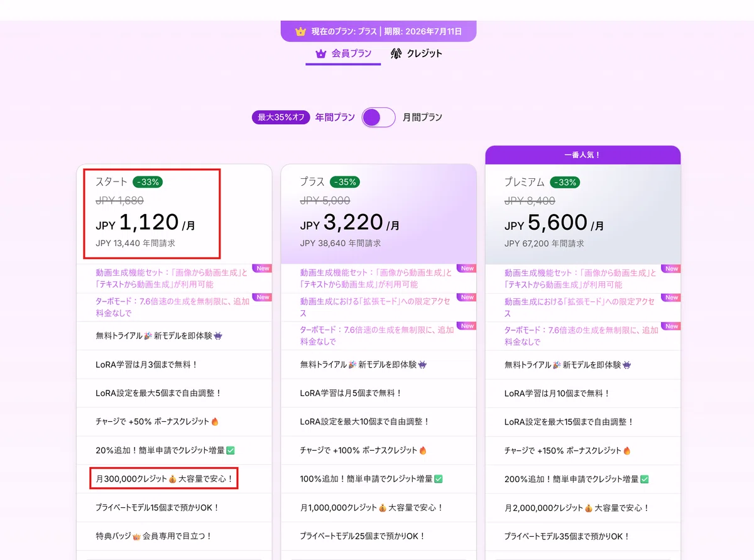Open the ターボモード link in the スタート plan
The height and width of the screenshot is (560, 754).
(x=172, y=307)
